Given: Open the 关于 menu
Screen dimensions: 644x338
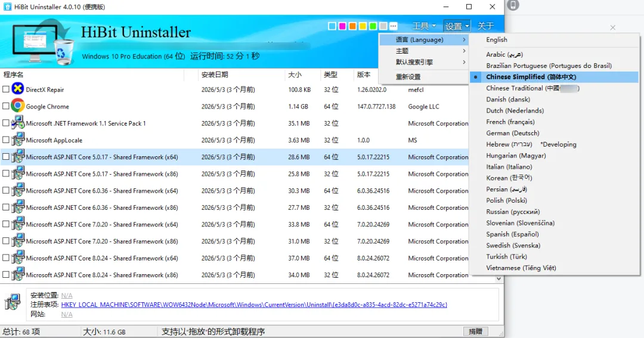Looking at the screenshot, I should [485, 26].
